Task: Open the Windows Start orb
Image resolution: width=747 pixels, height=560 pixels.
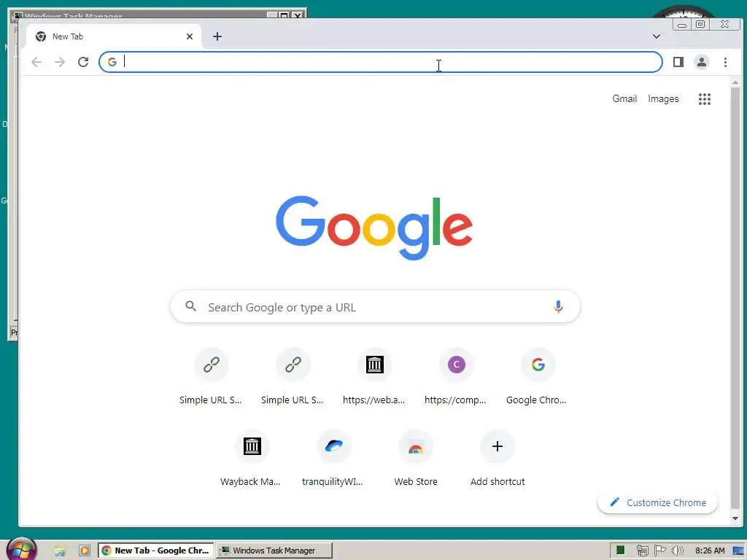Action: (x=21, y=549)
